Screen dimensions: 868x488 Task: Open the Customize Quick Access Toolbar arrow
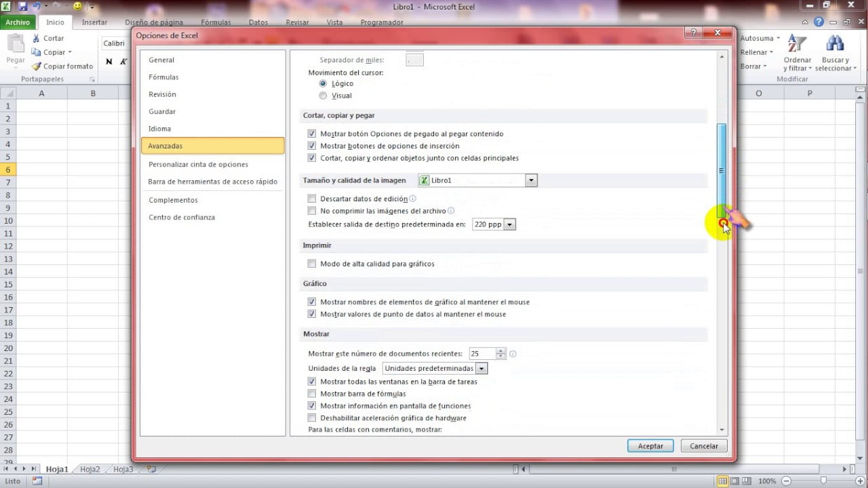tap(92, 7)
